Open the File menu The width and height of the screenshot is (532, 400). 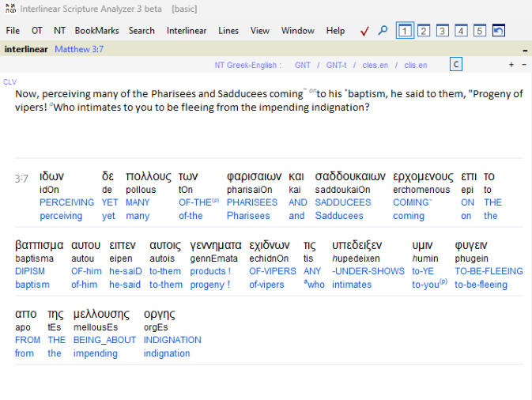13,31
